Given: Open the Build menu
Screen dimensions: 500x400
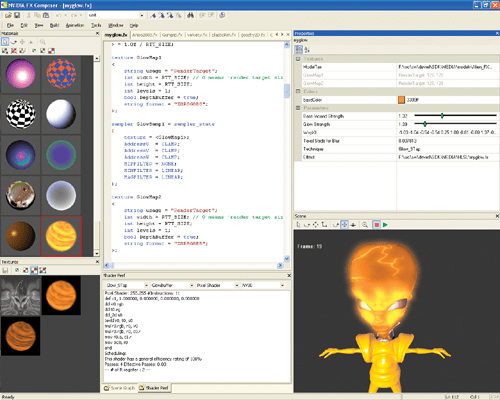Looking at the screenshot, I should 54,25.
